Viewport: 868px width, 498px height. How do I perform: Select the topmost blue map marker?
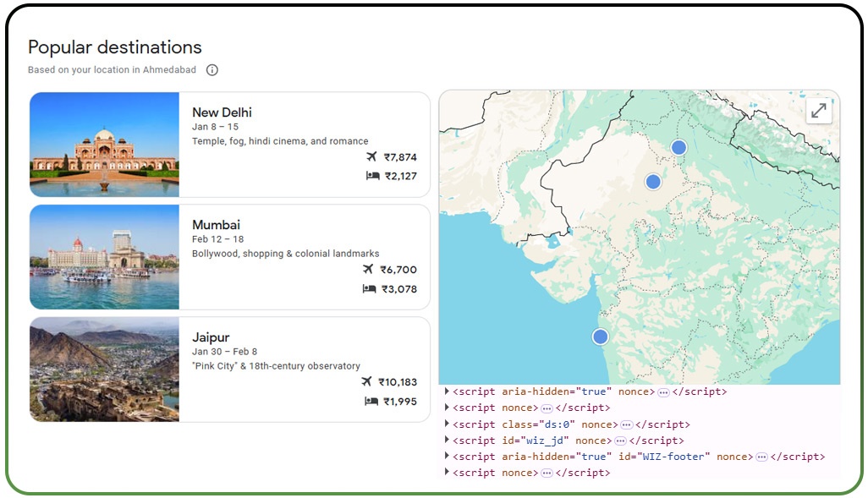[678, 146]
